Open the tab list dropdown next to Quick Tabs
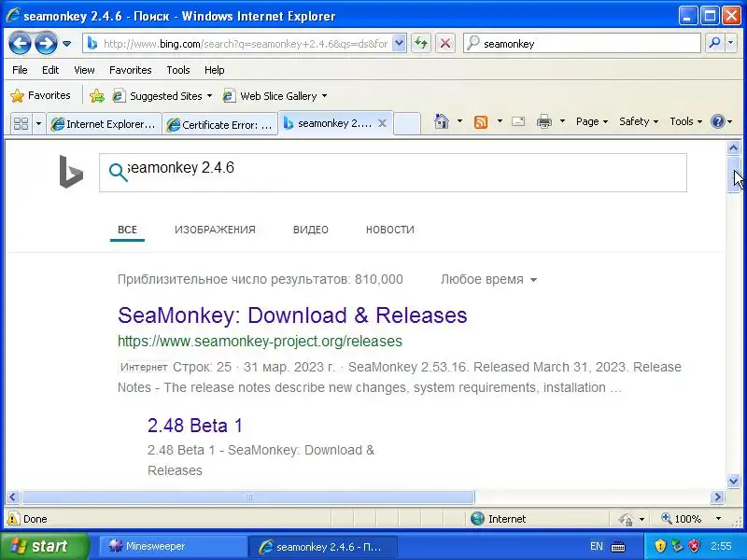This screenshot has width=747, height=560. 38,124
